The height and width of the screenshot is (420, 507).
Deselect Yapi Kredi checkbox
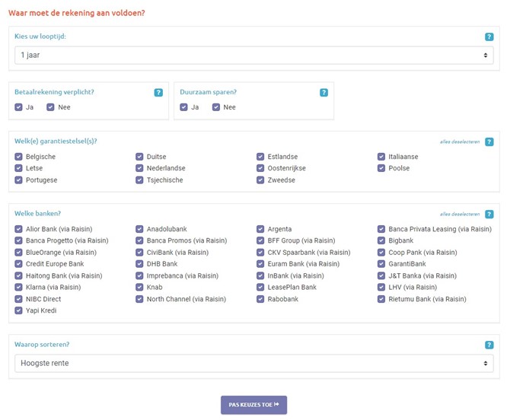pos(18,310)
